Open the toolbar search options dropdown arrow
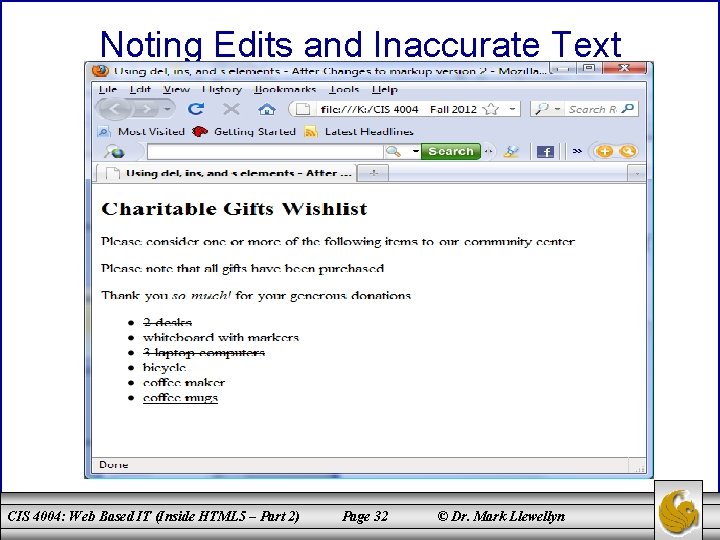720x540 pixels. (415, 151)
